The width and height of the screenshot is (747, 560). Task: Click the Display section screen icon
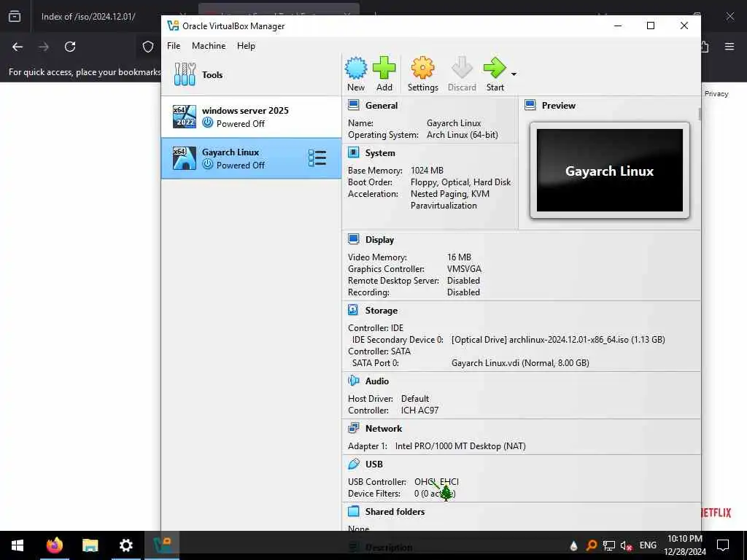[354, 239]
